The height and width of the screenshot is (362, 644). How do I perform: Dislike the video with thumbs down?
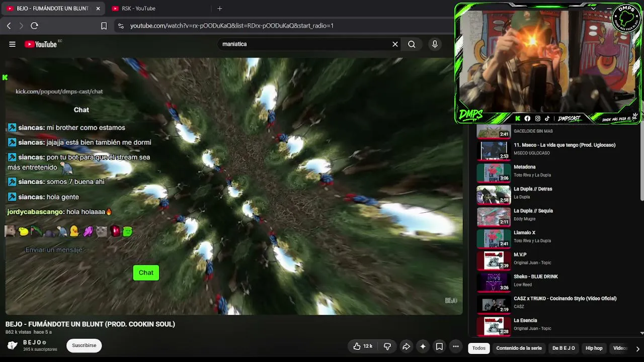point(387,346)
